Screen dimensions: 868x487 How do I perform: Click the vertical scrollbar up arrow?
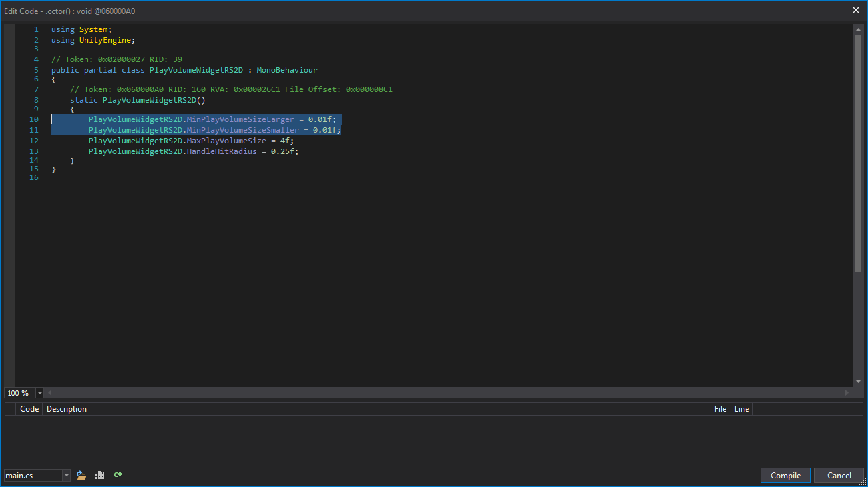(x=858, y=29)
